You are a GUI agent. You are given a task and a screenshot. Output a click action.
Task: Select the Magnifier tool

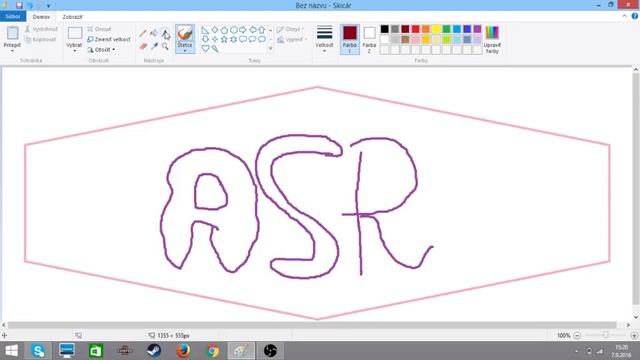[x=165, y=46]
